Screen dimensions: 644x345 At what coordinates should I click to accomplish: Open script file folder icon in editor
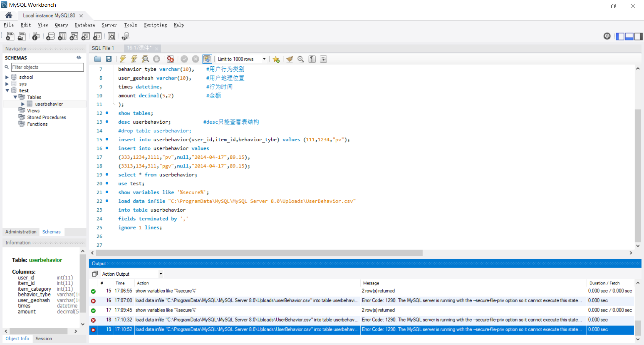pos(98,59)
